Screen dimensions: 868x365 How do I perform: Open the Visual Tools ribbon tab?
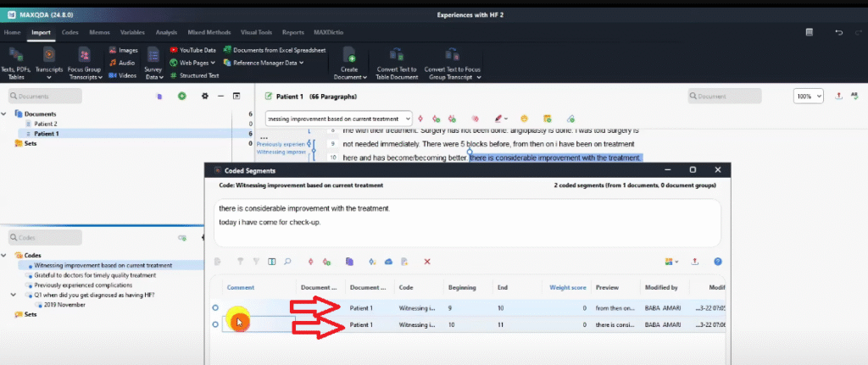pos(258,33)
